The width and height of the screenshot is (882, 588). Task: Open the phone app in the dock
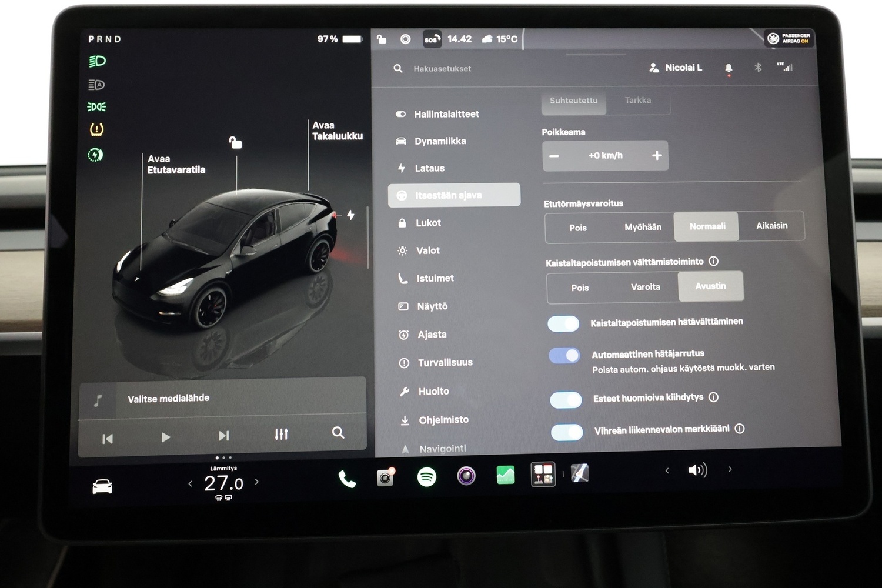click(x=347, y=479)
